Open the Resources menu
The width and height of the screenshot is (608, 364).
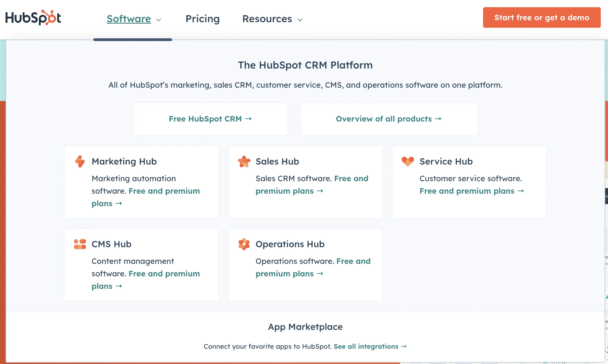point(267,19)
